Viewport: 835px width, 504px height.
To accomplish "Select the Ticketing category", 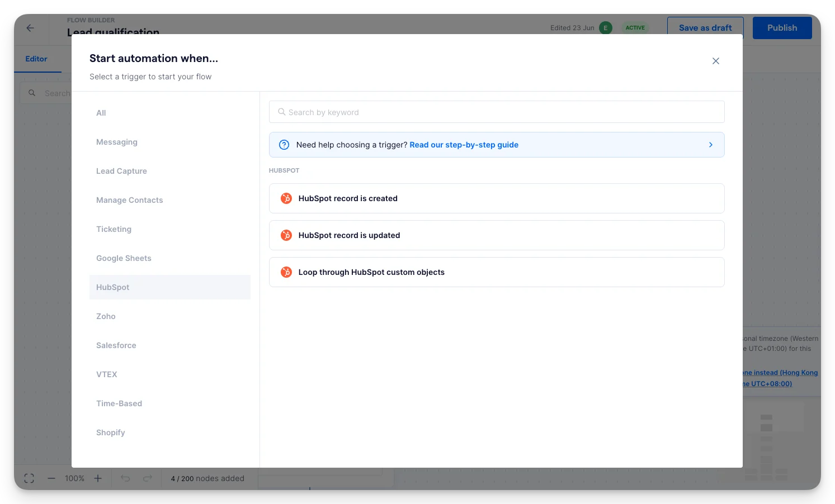I will point(170,229).
